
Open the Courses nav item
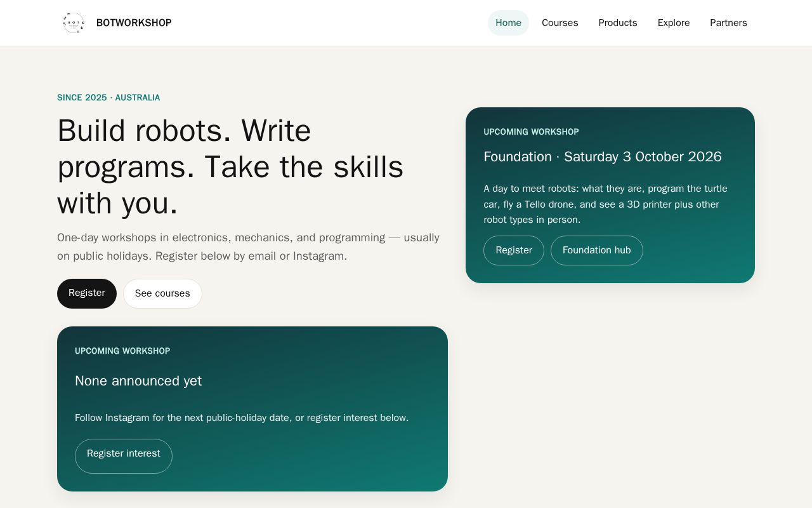click(x=560, y=23)
